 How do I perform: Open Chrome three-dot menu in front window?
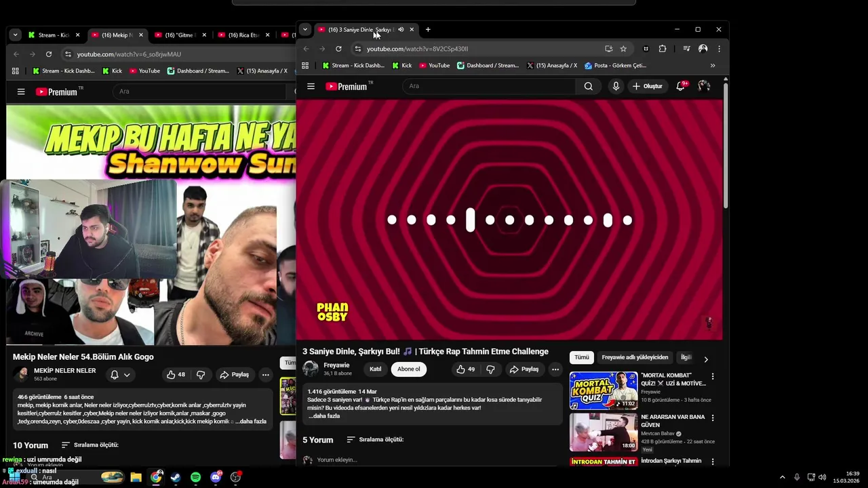pos(719,49)
